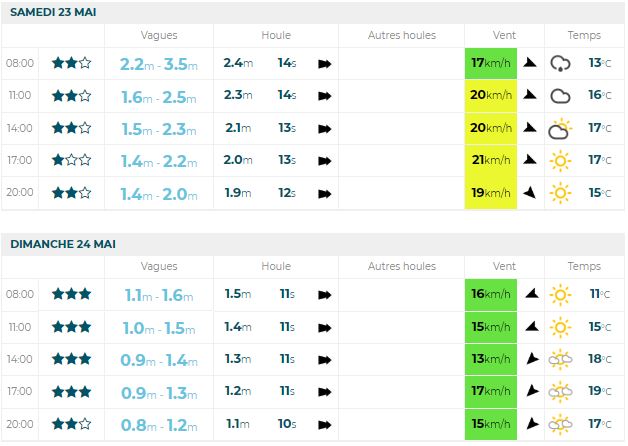
Task: Click the Sunday 20:00 swell direction arrow
Action: pyautogui.click(x=325, y=424)
